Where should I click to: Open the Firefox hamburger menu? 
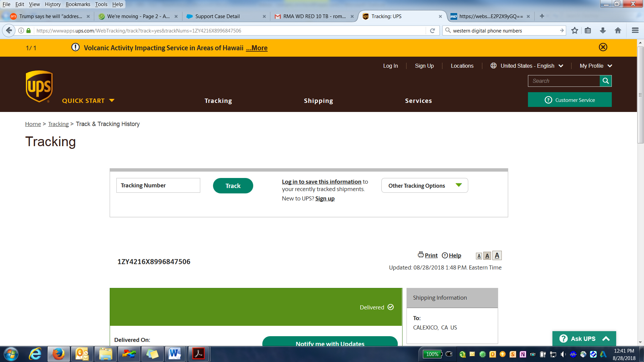coord(635,31)
